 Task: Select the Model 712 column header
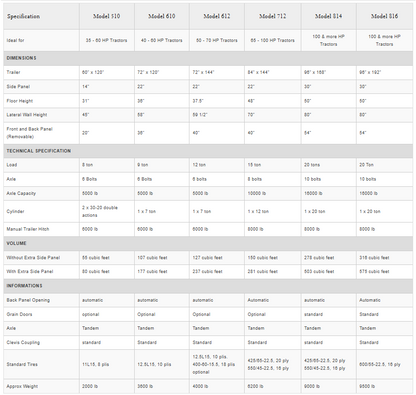pyautogui.click(x=273, y=16)
